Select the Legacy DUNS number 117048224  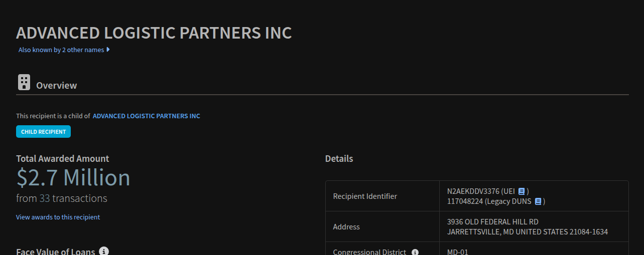tap(465, 201)
